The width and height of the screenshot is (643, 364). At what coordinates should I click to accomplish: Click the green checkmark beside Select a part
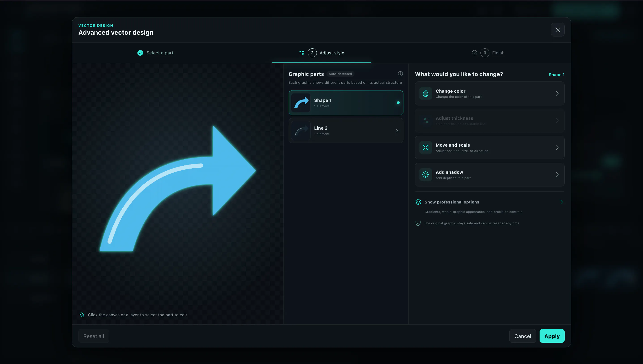tap(140, 53)
